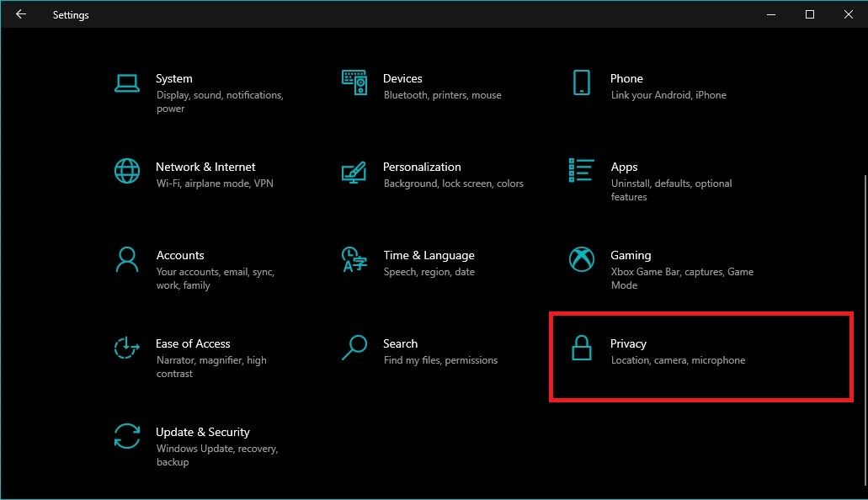This screenshot has width=868, height=500.
Task: Click the System display icon
Action: (x=126, y=84)
